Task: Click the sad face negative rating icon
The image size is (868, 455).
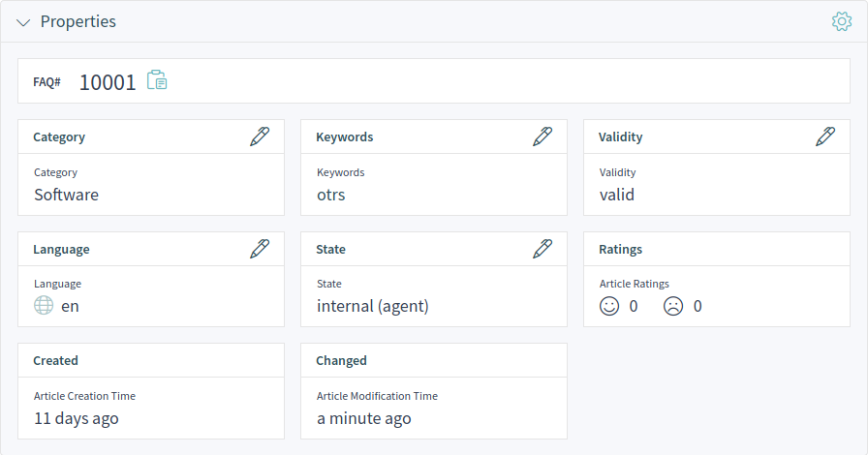Action: (x=673, y=306)
